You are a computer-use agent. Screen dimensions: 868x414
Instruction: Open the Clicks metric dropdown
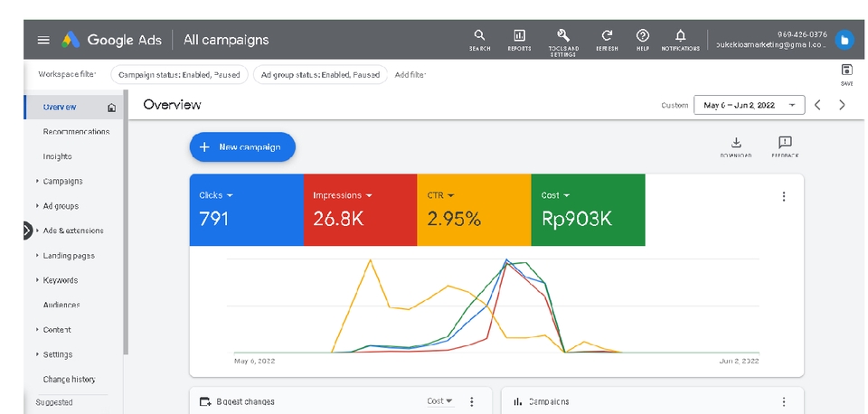[x=230, y=195]
